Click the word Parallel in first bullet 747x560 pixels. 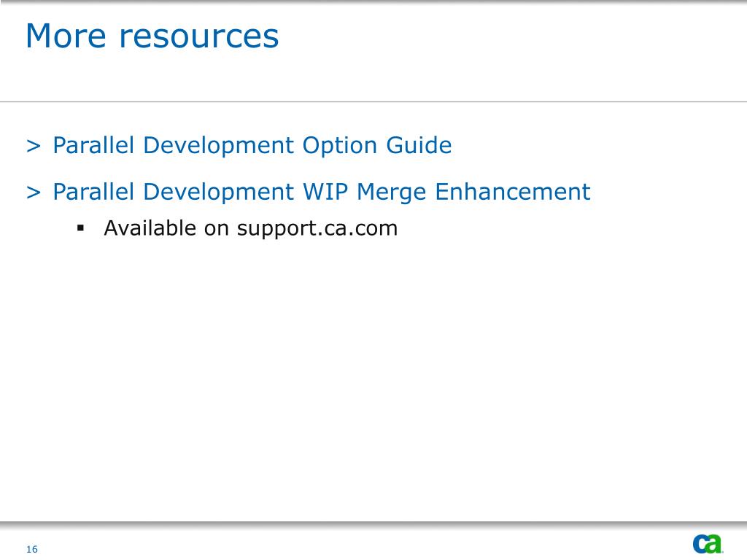(x=93, y=145)
